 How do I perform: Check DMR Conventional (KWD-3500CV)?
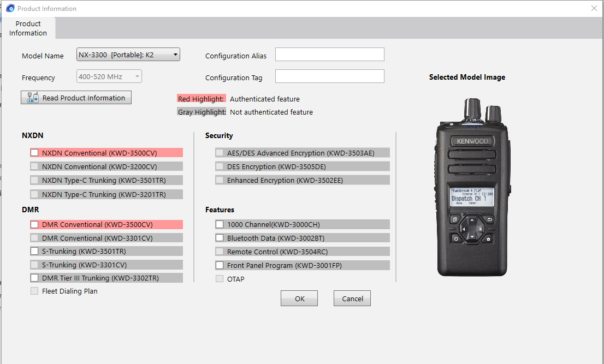tap(34, 224)
